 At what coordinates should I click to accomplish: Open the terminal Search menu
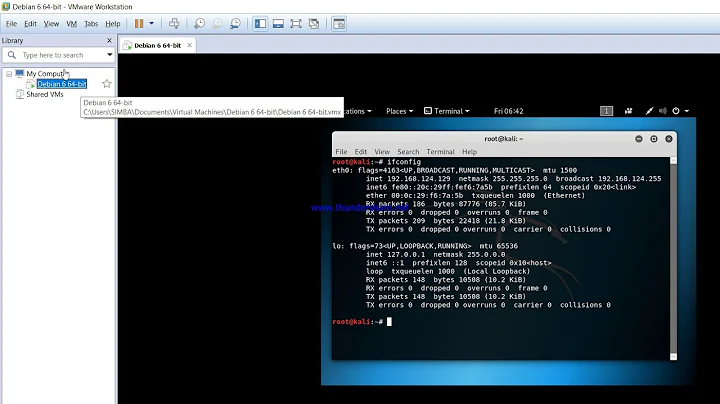click(x=408, y=152)
